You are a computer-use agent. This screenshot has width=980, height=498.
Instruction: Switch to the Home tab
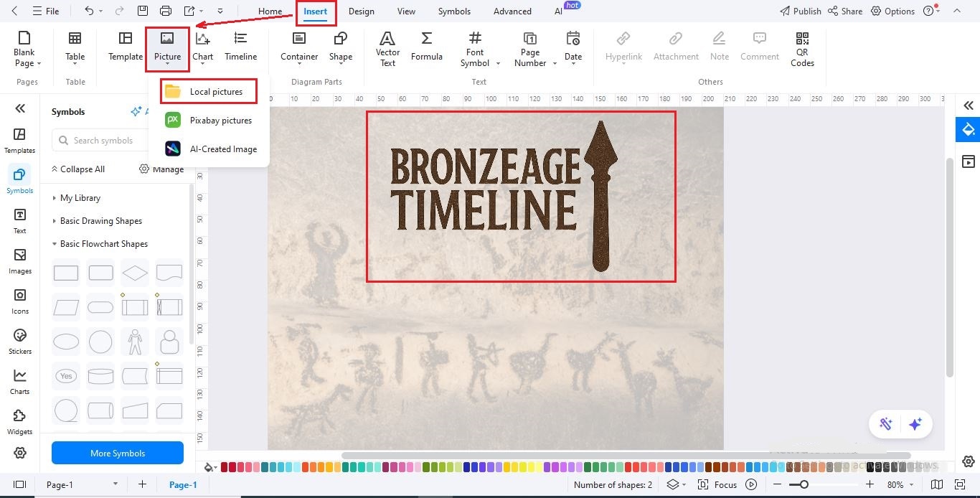270,11
